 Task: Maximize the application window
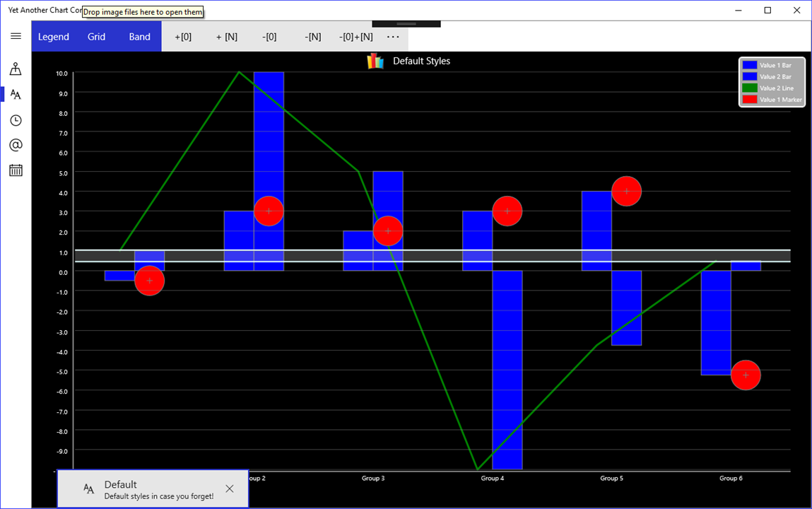click(x=767, y=11)
